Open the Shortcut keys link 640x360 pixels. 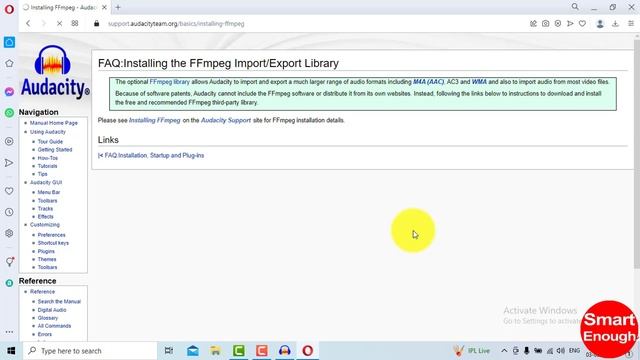(x=53, y=243)
